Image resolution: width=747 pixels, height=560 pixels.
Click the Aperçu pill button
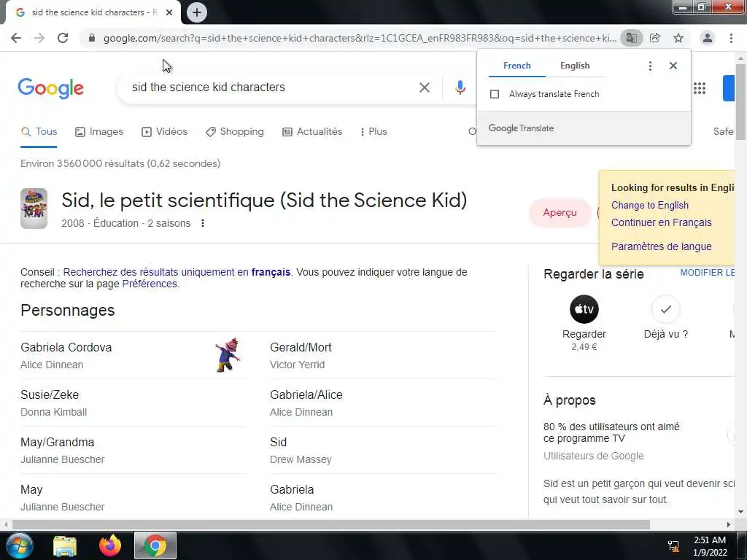(x=560, y=213)
